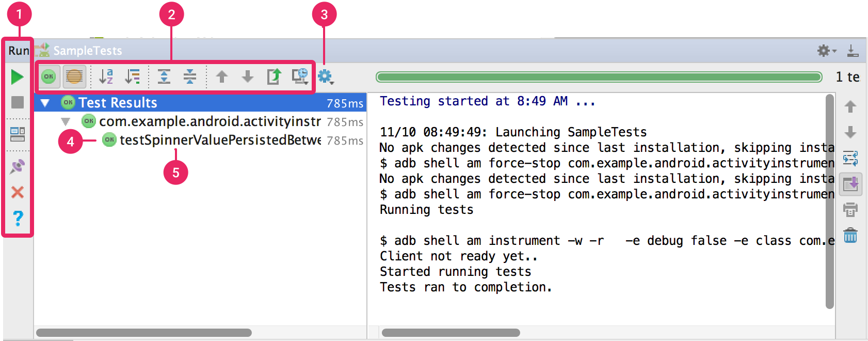The image size is (868, 341).
Task: Toggle the Show Ignored tests filter
Action: tap(74, 76)
